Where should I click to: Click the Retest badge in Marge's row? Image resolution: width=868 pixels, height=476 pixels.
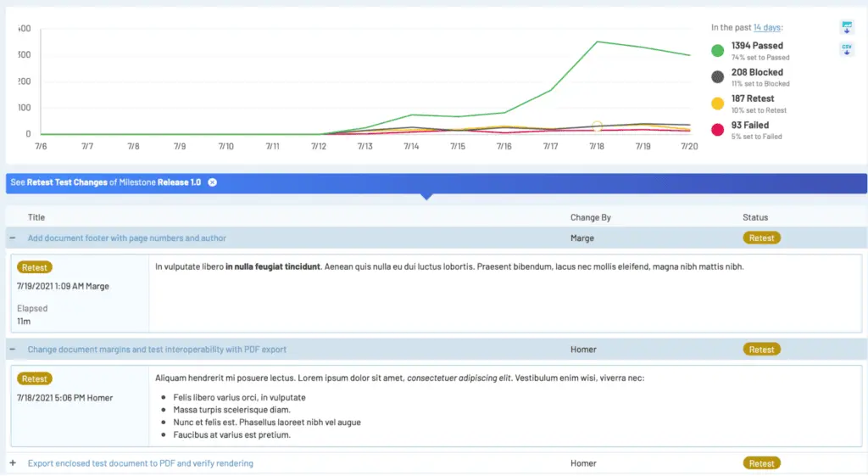[x=761, y=238]
